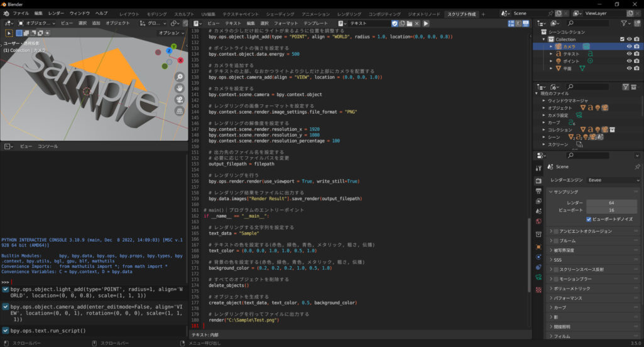Expand the パフォーマンス panel
The image size is (644, 347).
(x=593, y=298)
